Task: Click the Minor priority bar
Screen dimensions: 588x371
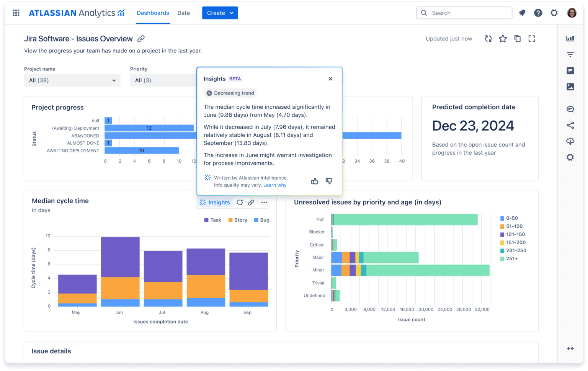Action: coord(410,270)
